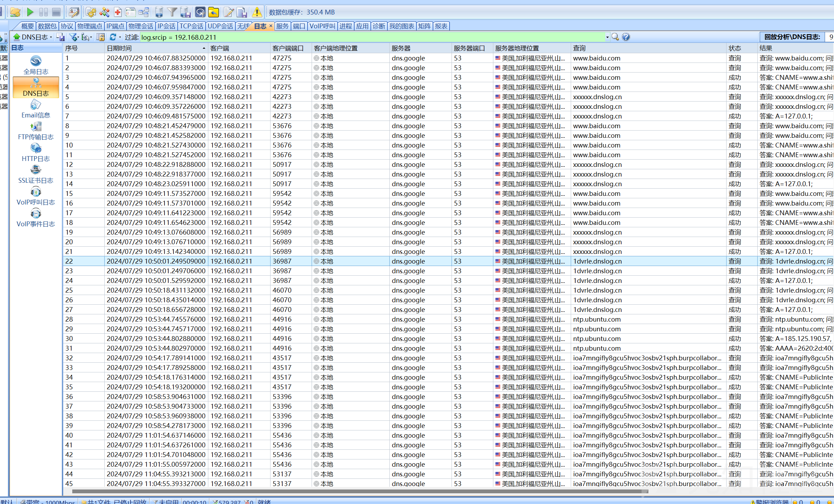Click the save log disk icon
Screen dimensions: 834x504
tap(61, 37)
